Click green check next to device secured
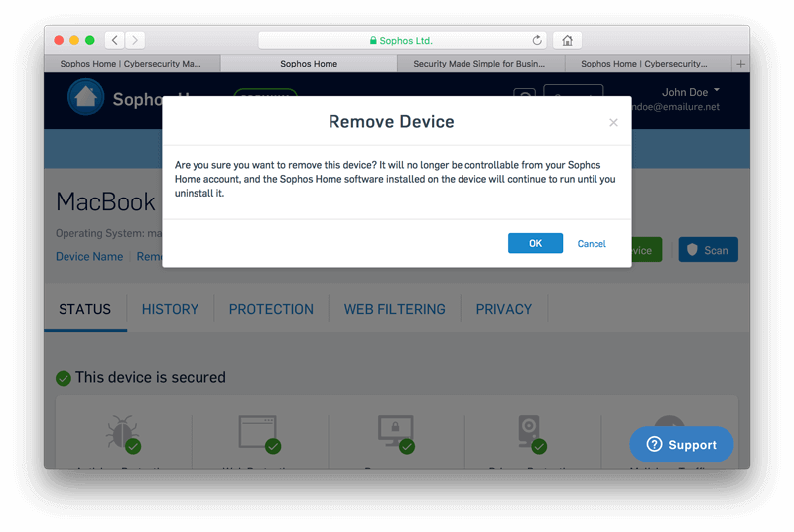 coord(64,378)
